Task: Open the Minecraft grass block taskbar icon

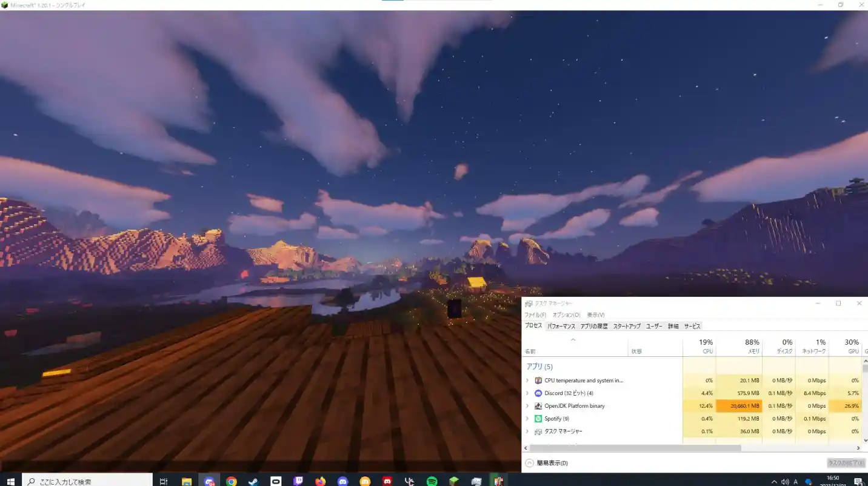Action: point(454,481)
